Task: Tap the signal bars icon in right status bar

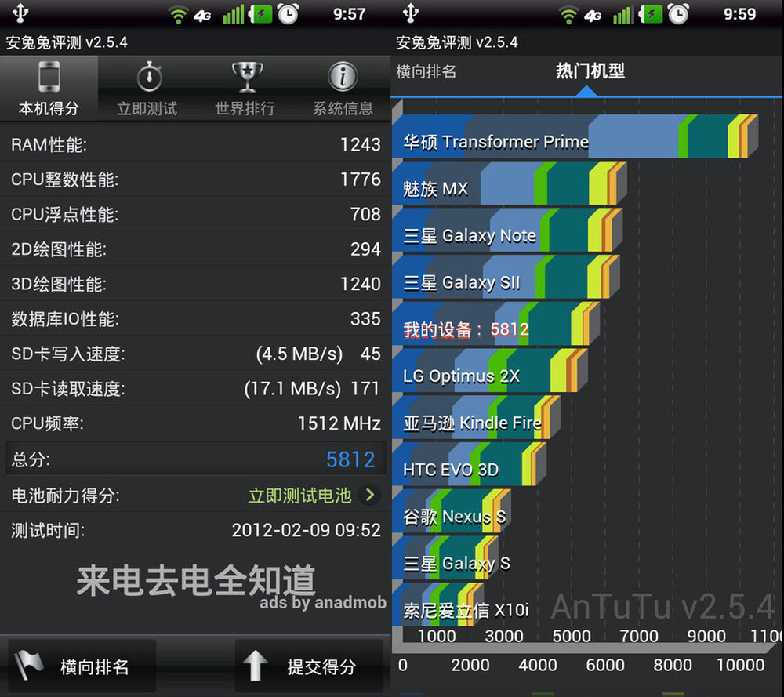Action: (x=623, y=14)
